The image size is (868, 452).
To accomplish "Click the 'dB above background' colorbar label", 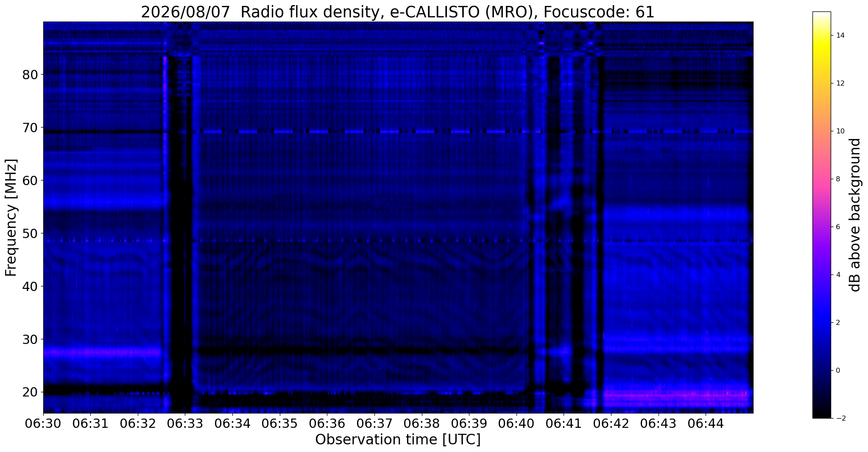I will point(856,215).
